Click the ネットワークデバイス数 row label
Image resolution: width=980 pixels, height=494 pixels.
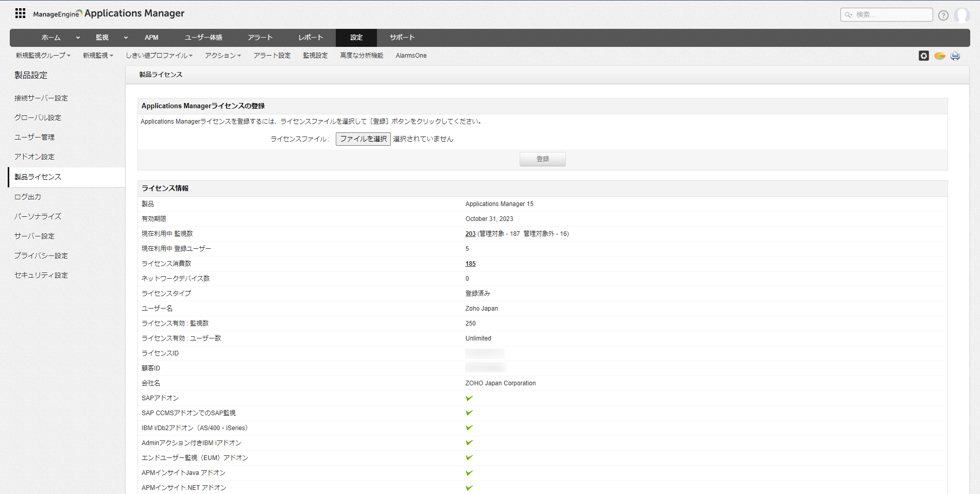pos(176,279)
